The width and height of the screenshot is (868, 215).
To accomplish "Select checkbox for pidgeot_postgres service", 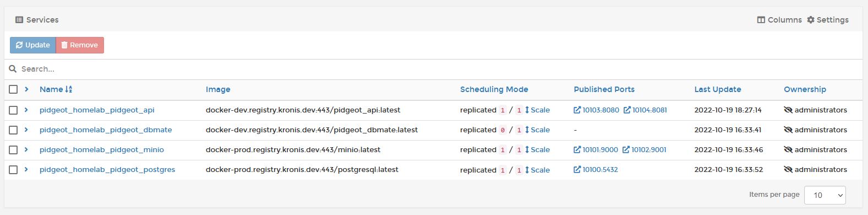I will [x=13, y=170].
